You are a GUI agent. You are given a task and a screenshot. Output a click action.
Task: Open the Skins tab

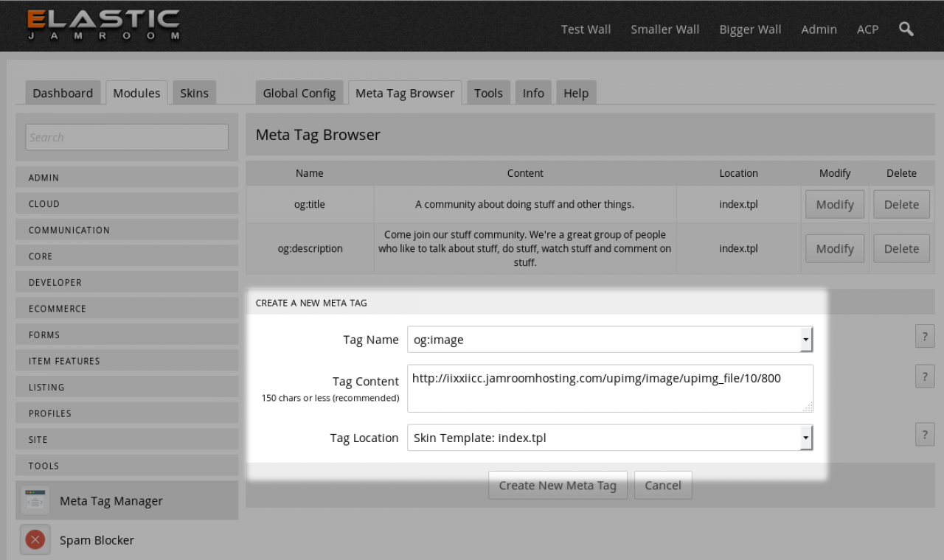(194, 94)
